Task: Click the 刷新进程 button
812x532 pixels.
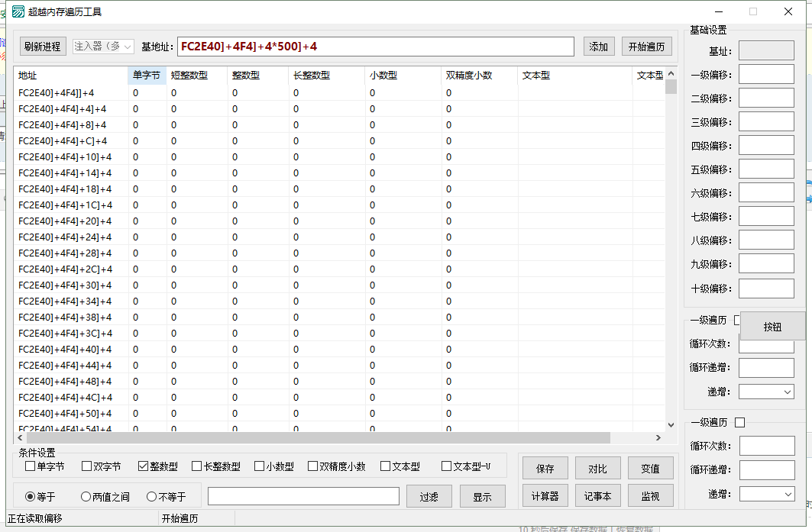Action: coord(43,47)
